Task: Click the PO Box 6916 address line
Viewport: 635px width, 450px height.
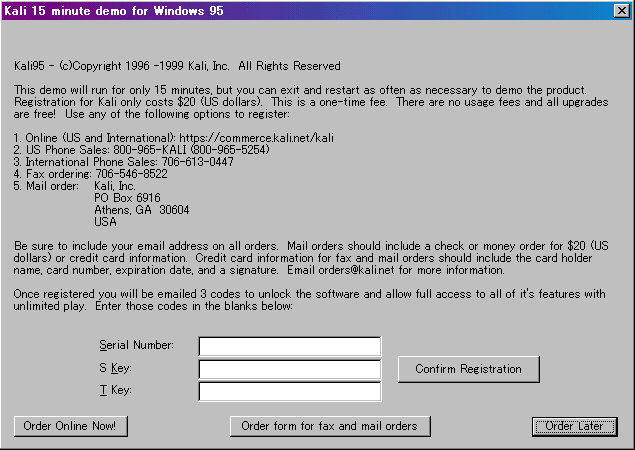Action: [127, 198]
